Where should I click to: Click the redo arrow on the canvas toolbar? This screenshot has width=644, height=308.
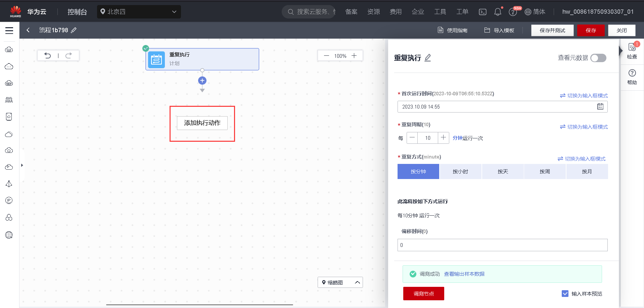[69, 55]
